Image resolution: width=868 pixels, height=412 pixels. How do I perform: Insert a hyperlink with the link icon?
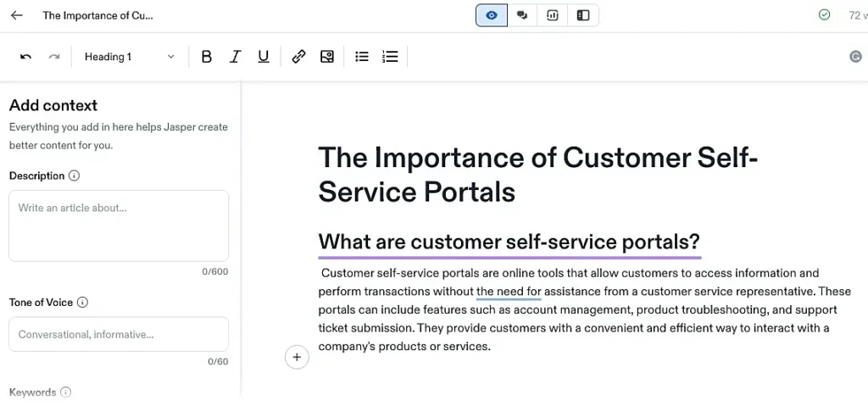coord(299,57)
